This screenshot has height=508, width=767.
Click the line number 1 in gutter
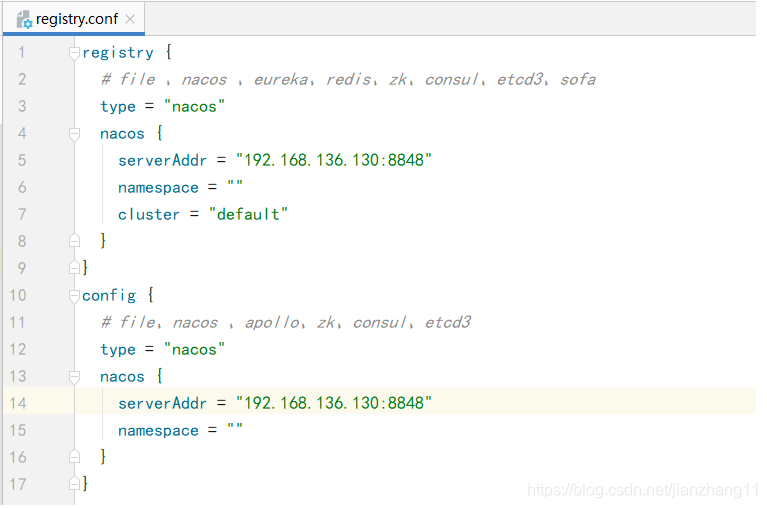(22, 52)
